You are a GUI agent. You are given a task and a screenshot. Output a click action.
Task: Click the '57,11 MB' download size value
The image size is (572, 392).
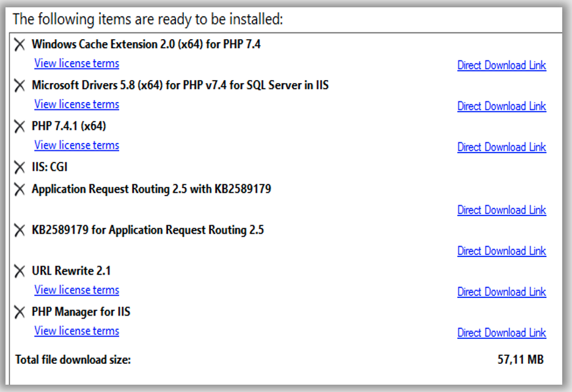(x=521, y=360)
